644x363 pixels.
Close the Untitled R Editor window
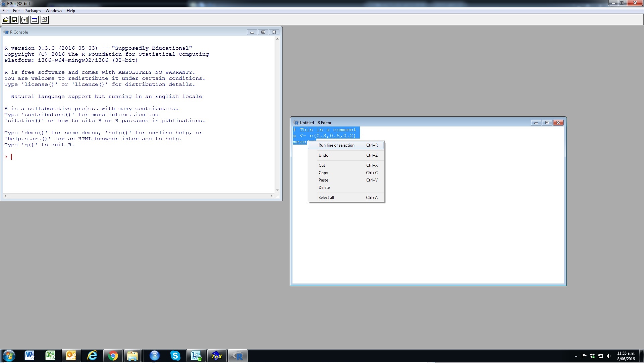pos(558,123)
